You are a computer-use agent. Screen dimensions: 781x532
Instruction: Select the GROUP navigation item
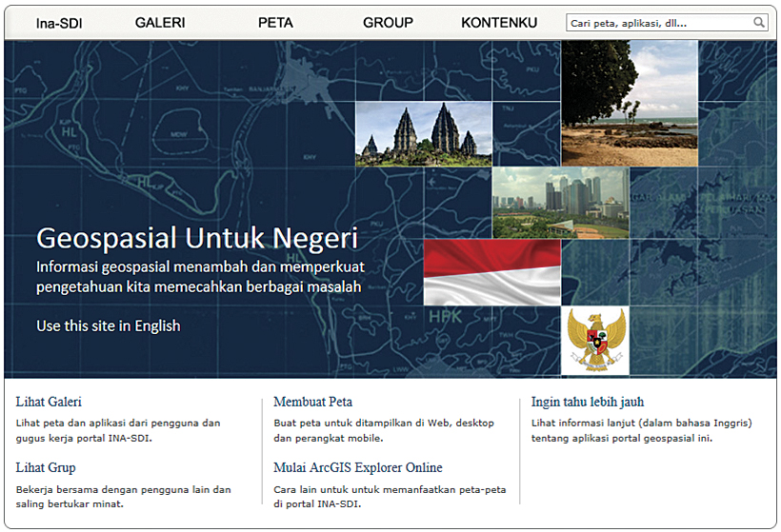point(388,23)
